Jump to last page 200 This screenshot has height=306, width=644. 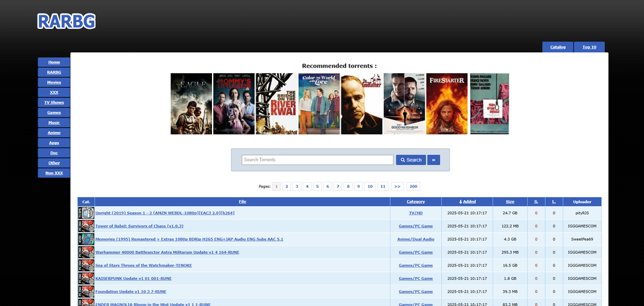point(413,187)
